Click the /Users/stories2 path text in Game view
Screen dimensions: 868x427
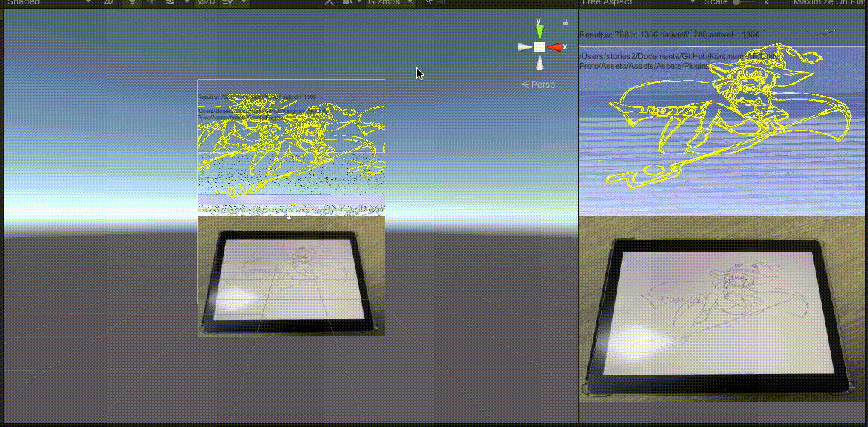coord(678,61)
